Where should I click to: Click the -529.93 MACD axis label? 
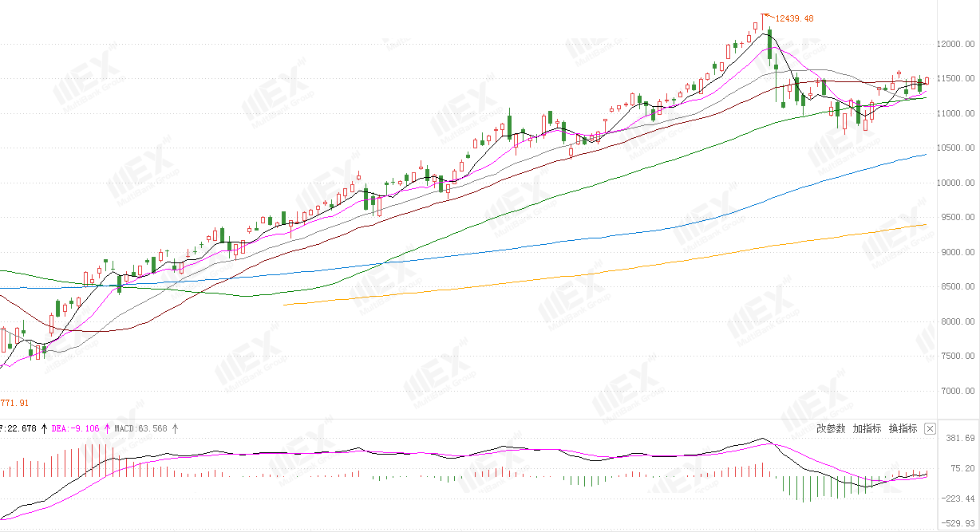[x=958, y=524]
